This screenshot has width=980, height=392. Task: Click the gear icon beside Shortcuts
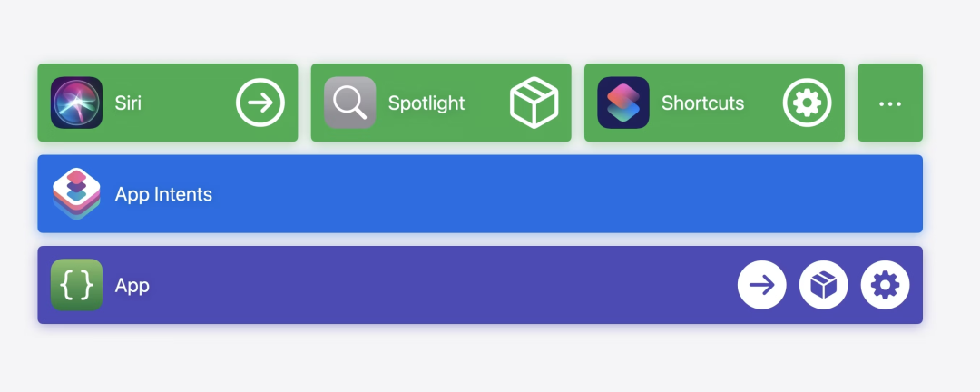click(807, 103)
